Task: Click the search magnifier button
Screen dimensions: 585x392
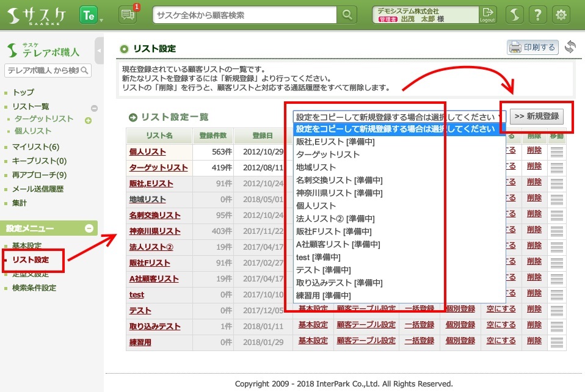Action: click(347, 15)
